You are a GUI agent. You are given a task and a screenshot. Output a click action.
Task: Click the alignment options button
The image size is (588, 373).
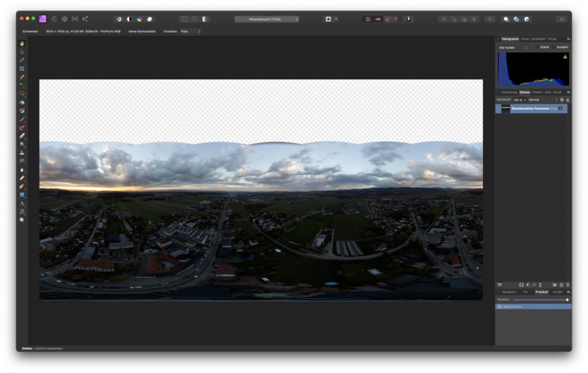(490, 19)
